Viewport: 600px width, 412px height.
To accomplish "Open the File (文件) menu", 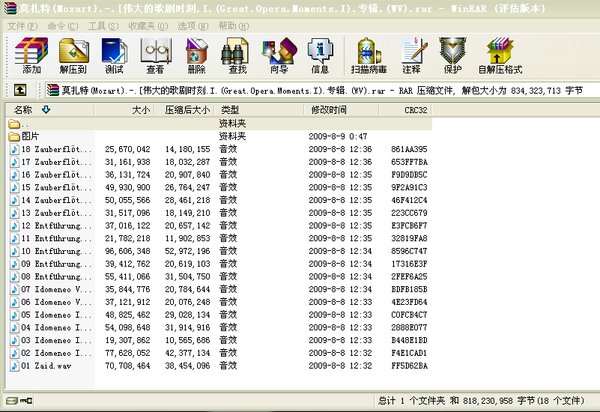I will [x=22, y=26].
